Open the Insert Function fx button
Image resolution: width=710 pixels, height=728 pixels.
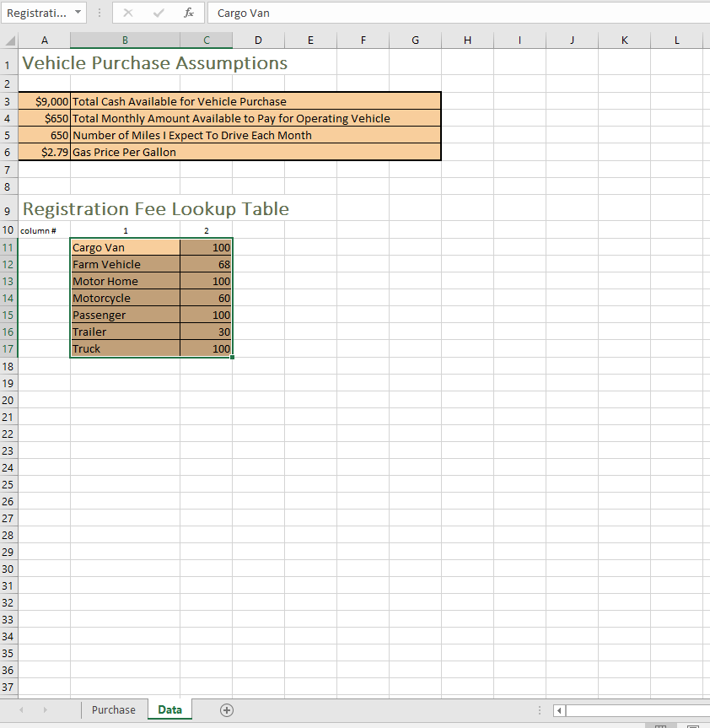(188, 13)
